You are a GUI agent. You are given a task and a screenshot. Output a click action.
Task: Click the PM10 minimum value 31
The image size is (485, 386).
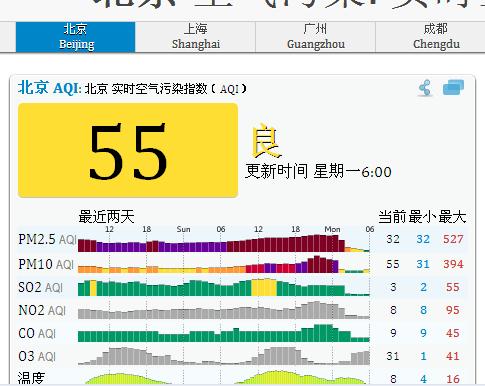pos(423,264)
